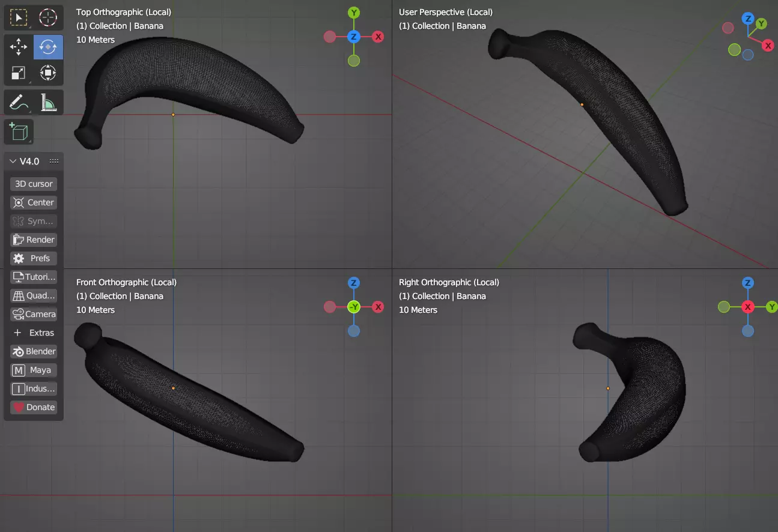This screenshot has width=778, height=532.
Task: Click faded blue circle in User Perspective gizmo
Action: 748,55
